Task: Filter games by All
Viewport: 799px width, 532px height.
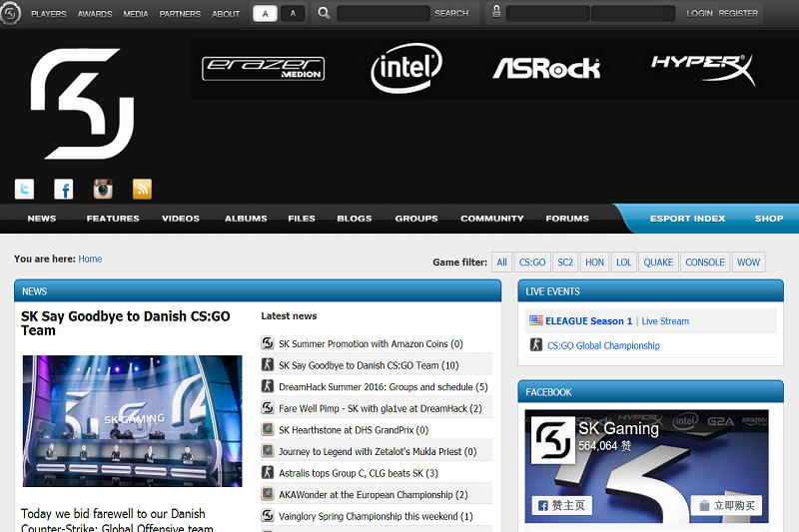Action: click(502, 263)
